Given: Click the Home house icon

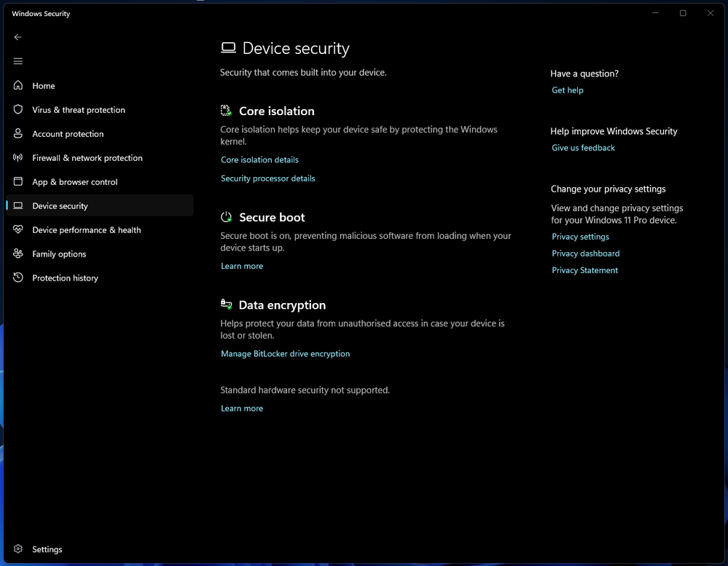Looking at the screenshot, I should 17,85.
